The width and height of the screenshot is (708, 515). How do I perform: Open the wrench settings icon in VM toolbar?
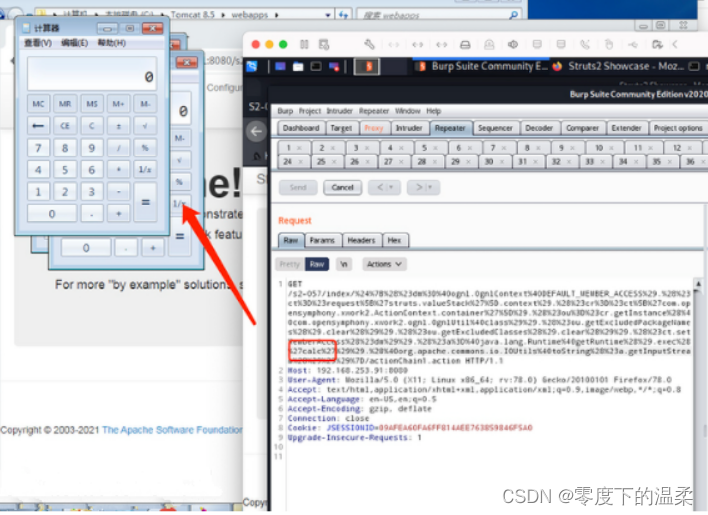[x=369, y=44]
